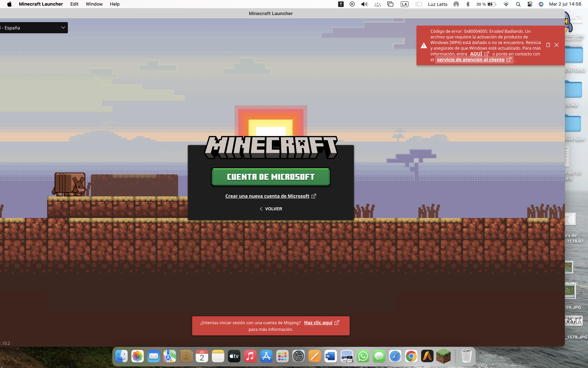The height and width of the screenshot is (368, 588).
Task: Launch Safari from the Dock
Action: (395, 356)
